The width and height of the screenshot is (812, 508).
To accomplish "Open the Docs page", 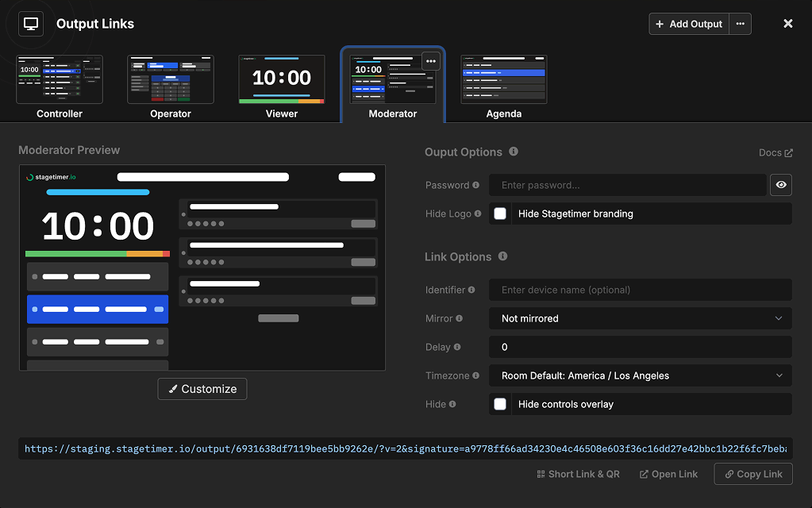I will click(770, 152).
